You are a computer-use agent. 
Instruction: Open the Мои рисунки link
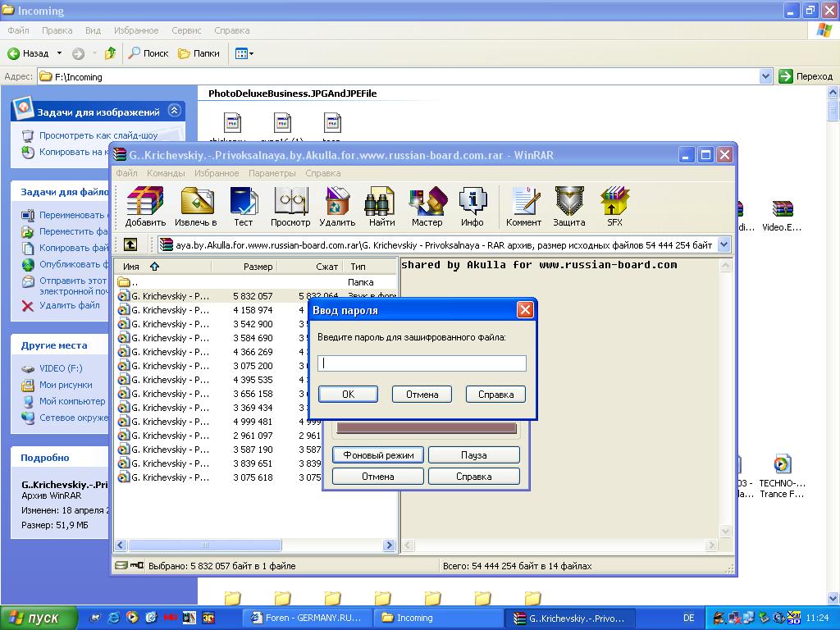(66, 385)
